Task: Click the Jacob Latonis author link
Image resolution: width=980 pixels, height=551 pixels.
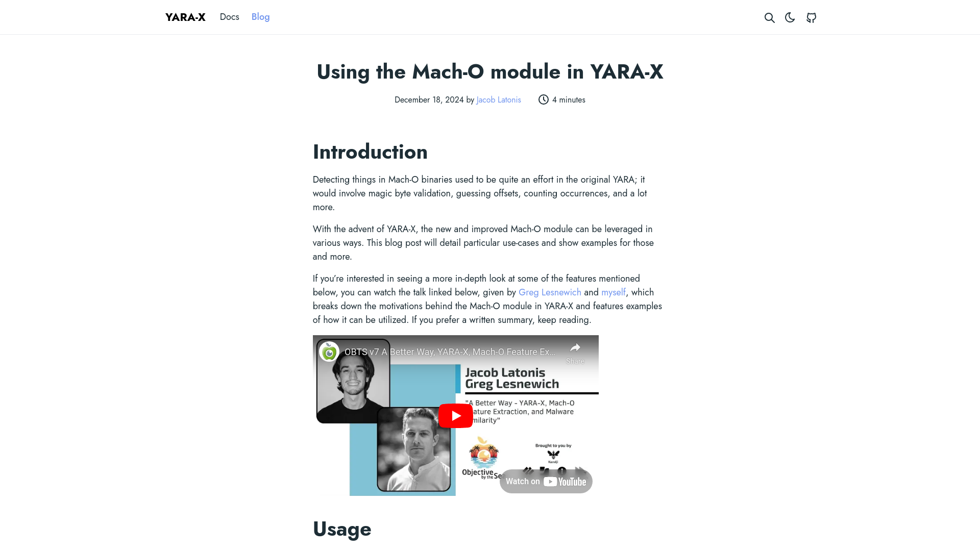Action: [498, 99]
